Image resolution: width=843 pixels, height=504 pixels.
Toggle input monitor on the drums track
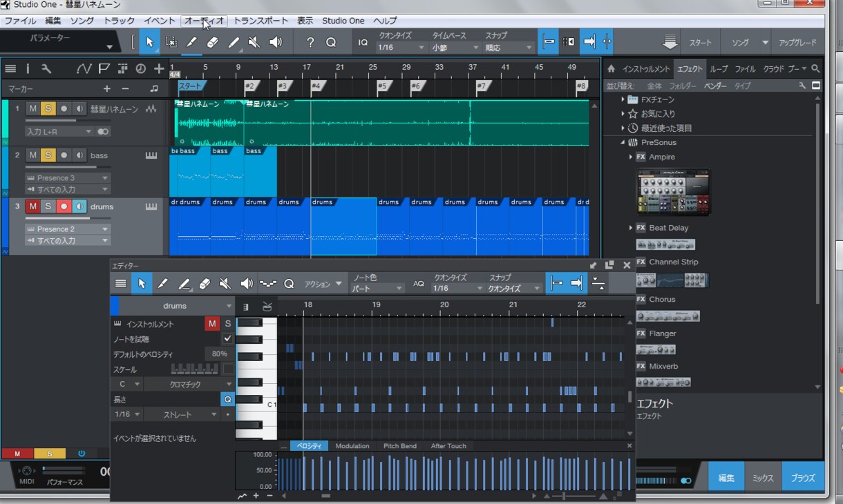(79, 206)
